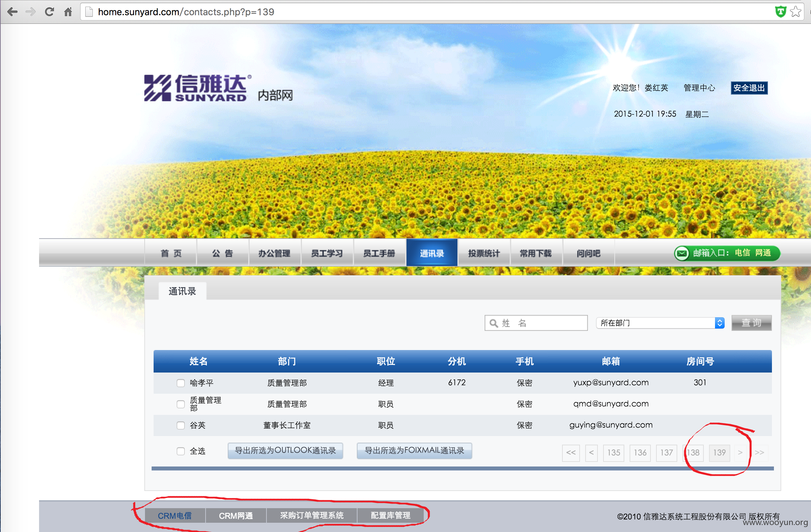Screen dimensions: 811x532
Task: Check the 全选 select-all checkbox
Action: tap(181, 451)
